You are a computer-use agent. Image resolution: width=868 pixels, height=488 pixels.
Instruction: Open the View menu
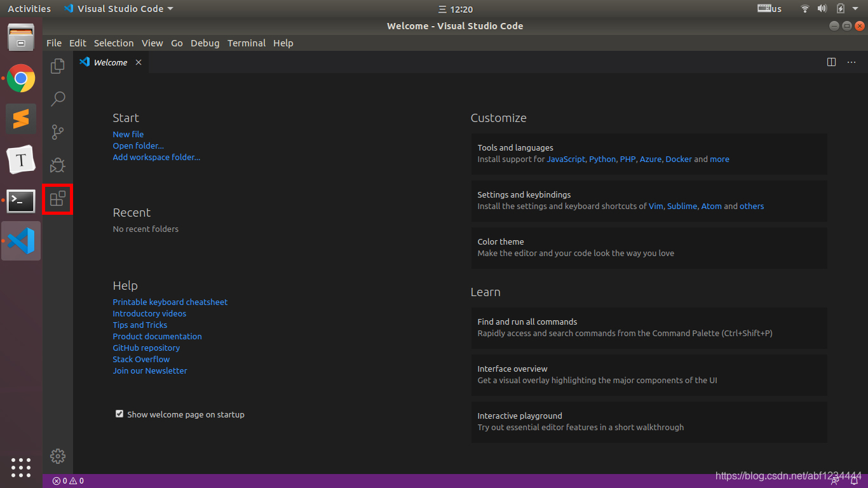152,43
